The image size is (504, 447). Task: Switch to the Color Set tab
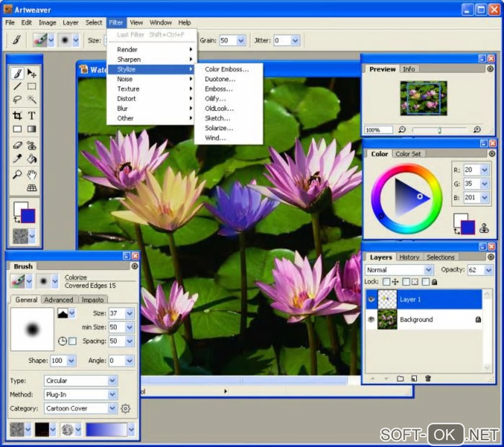[408, 154]
